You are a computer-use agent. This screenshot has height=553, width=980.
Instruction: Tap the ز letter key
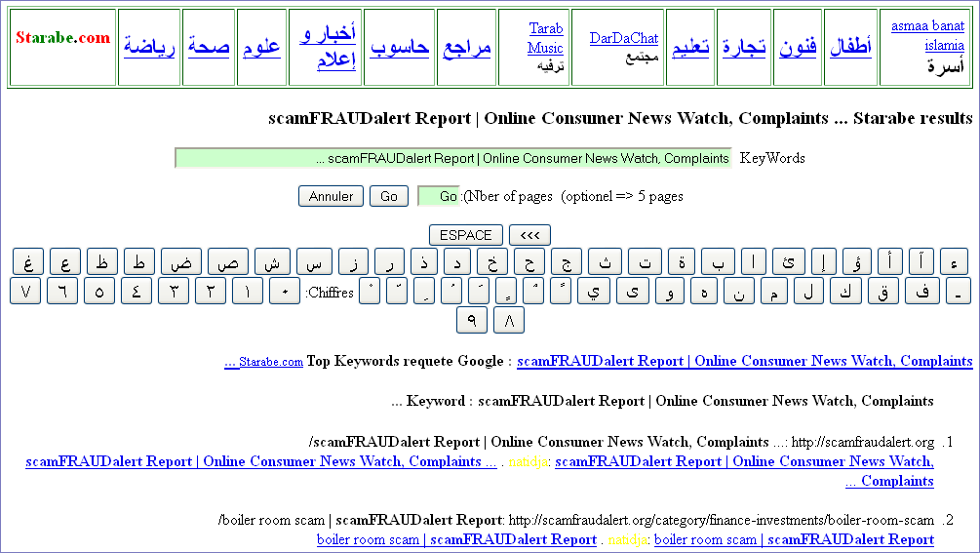tap(353, 261)
